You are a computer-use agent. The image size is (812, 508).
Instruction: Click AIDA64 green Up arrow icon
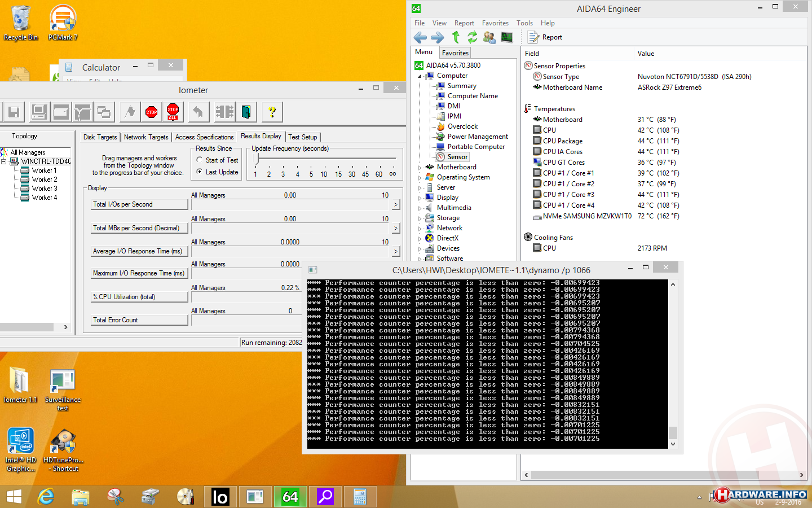(x=456, y=37)
